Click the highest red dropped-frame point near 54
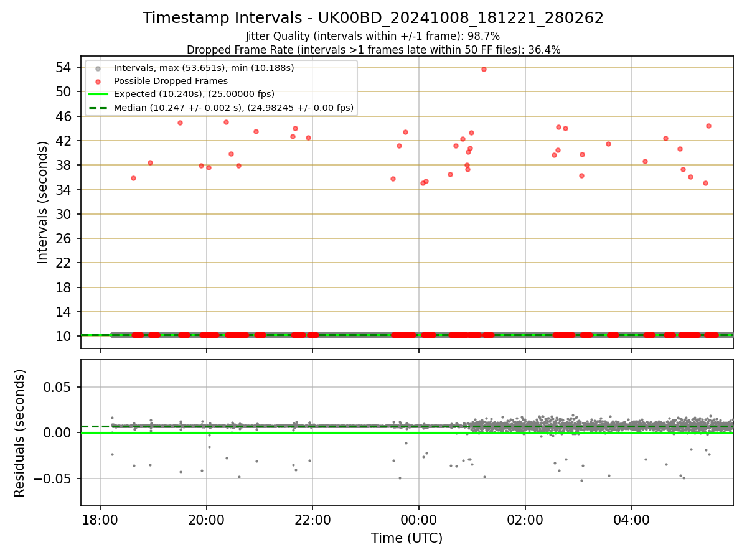Screen dimensions: 747x560 [x=484, y=69]
